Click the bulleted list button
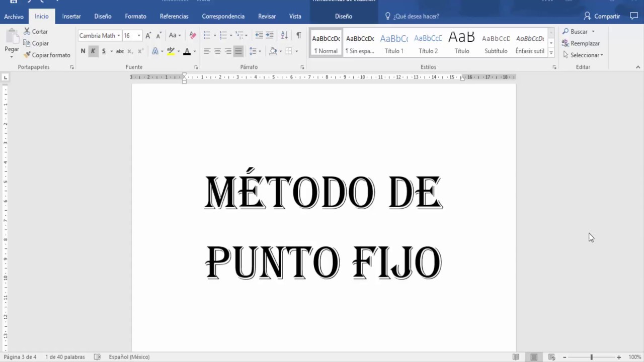Image resolution: width=644 pixels, height=362 pixels. pos(207,35)
